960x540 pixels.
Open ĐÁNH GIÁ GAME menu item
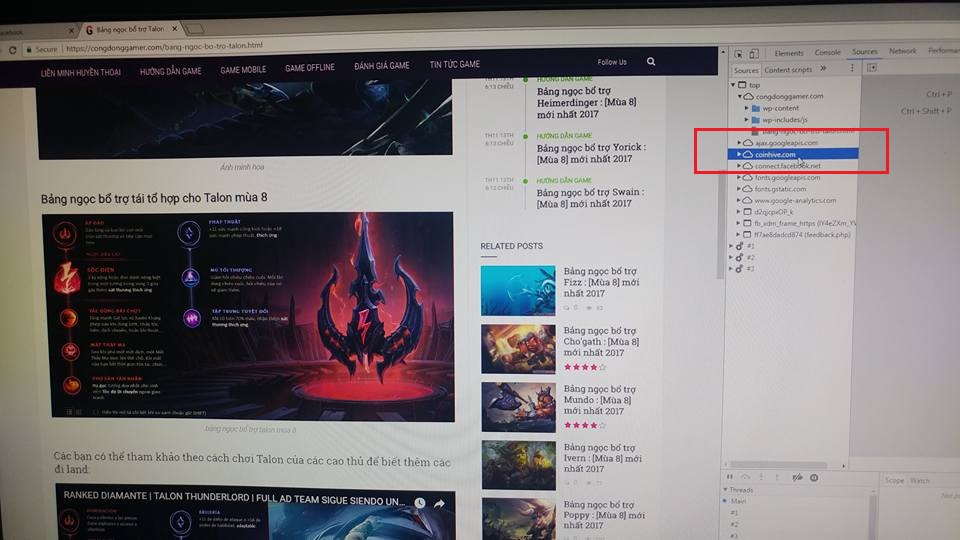pyautogui.click(x=381, y=66)
